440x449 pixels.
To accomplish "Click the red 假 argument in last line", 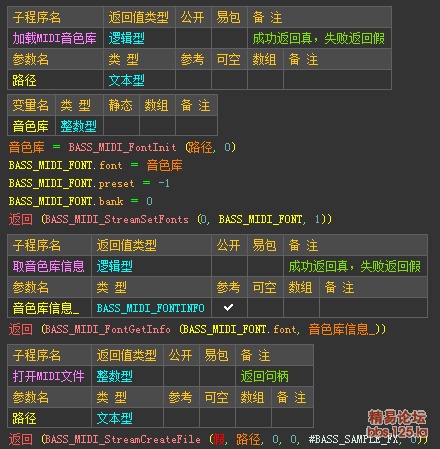I will click(219, 439).
